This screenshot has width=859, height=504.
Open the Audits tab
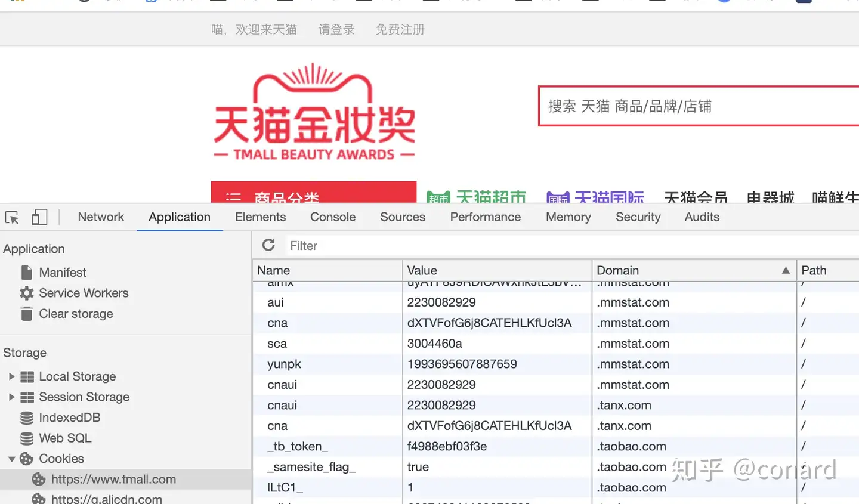(x=702, y=217)
